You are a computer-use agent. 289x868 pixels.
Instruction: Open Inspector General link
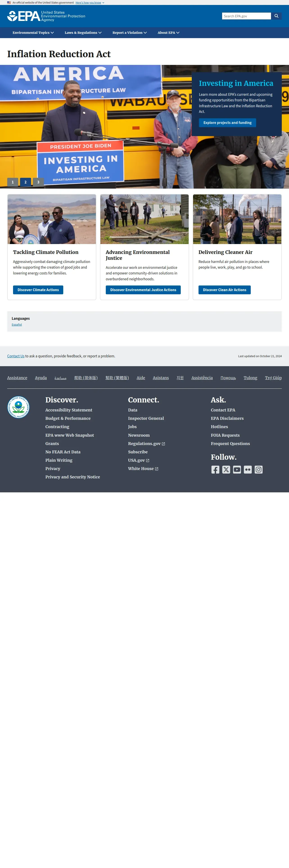[146, 418]
